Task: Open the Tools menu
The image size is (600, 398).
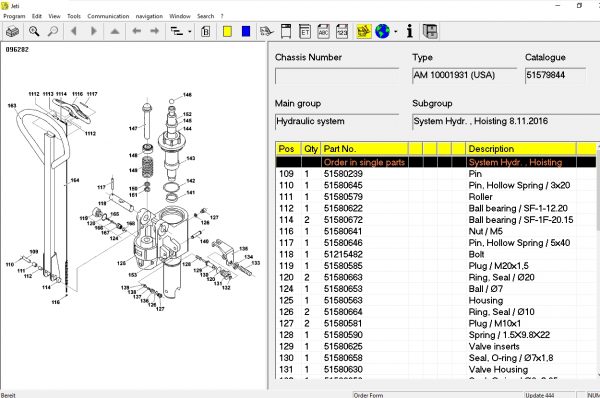Action: click(x=74, y=16)
